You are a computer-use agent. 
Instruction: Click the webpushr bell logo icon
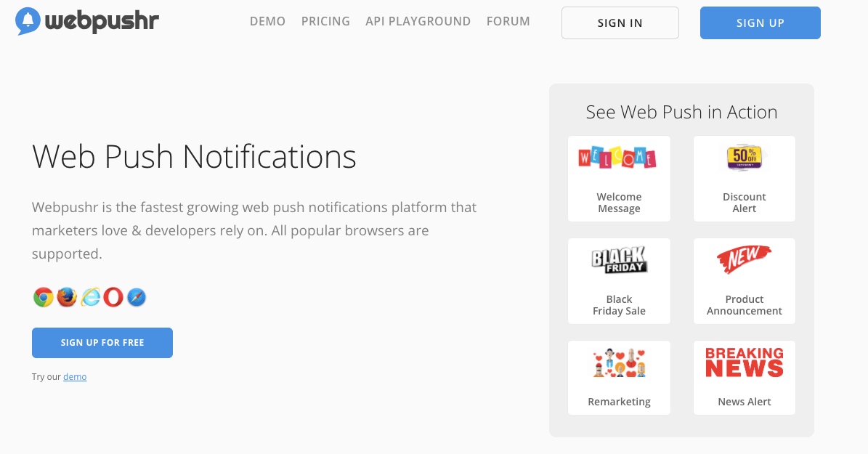[28, 21]
